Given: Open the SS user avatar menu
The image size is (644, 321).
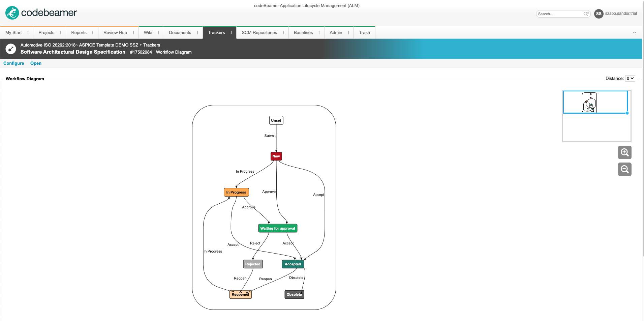Looking at the screenshot, I should (x=599, y=14).
